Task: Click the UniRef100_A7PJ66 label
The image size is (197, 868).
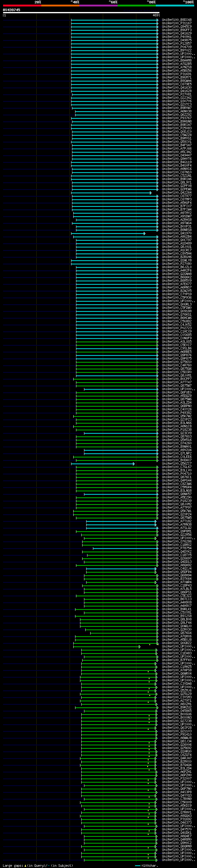Action: [177, 149]
